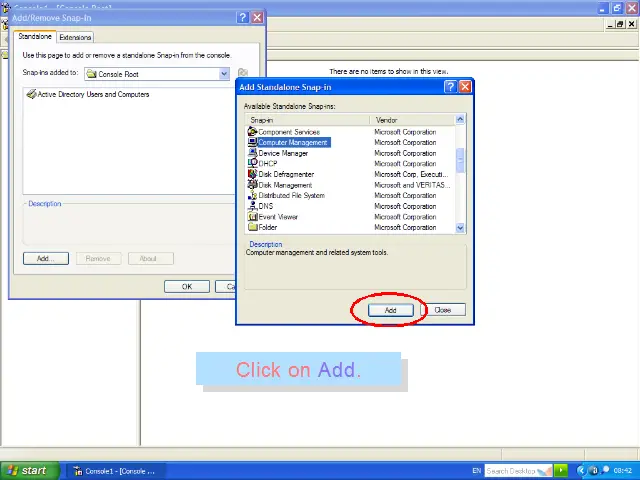The image size is (640, 480).
Task: Open the Windows Start menu
Action: (x=27, y=470)
